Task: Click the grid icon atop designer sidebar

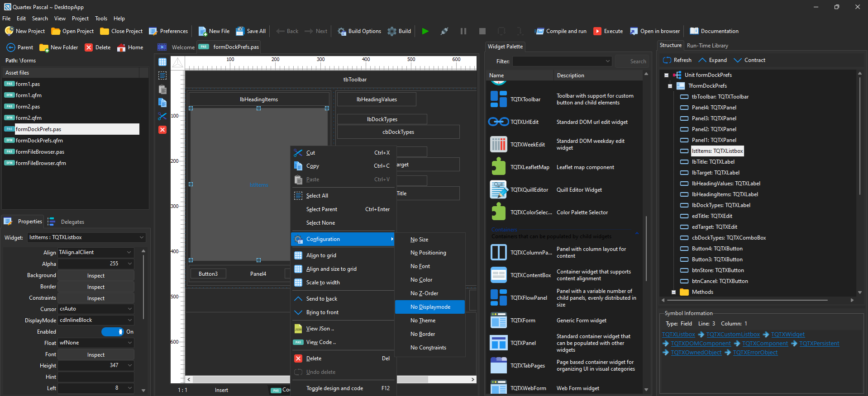Action: pyautogui.click(x=162, y=62)
